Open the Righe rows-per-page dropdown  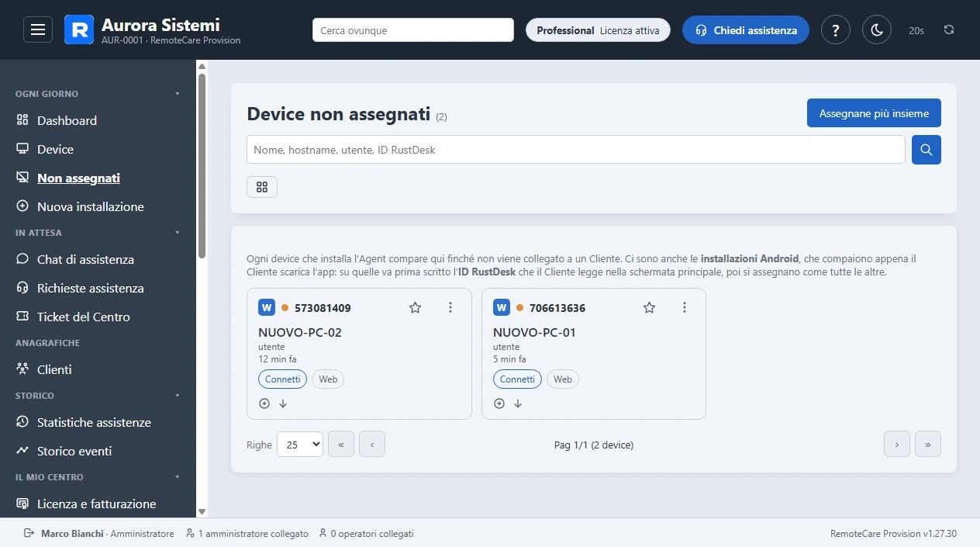(x=300, y=445)
